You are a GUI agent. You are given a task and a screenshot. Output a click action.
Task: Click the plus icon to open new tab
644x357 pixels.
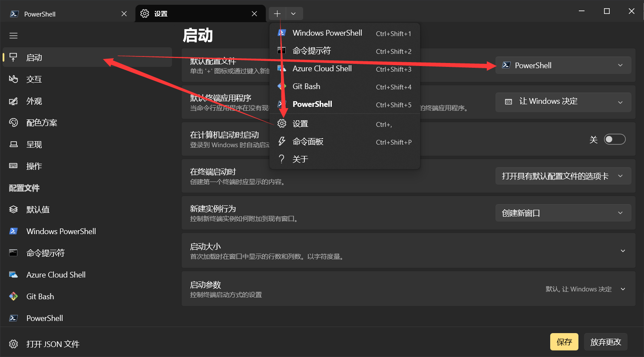tap(277, 13)
